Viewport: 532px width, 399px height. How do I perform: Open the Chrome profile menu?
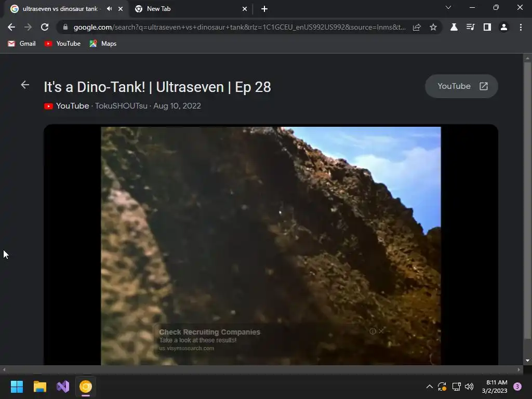point(504,27)
